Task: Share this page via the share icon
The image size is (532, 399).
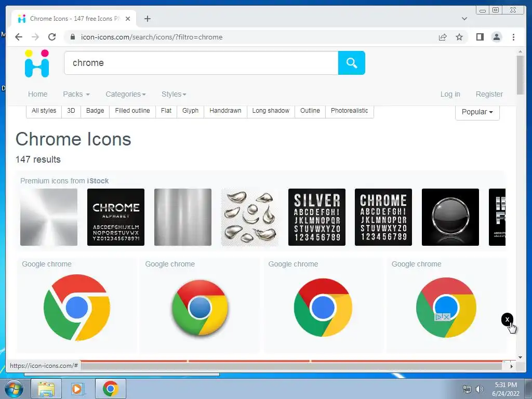Action: (x=443, y=37)
